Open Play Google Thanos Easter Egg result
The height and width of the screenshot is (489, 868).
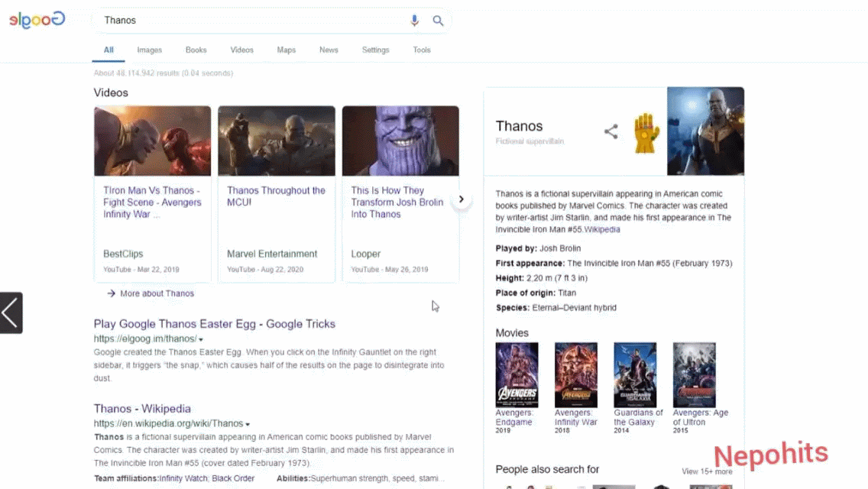[214, 324]
